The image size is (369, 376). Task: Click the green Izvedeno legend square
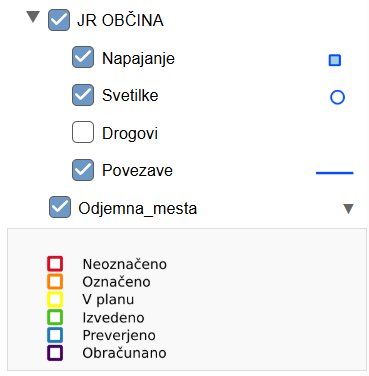[55, 317]
